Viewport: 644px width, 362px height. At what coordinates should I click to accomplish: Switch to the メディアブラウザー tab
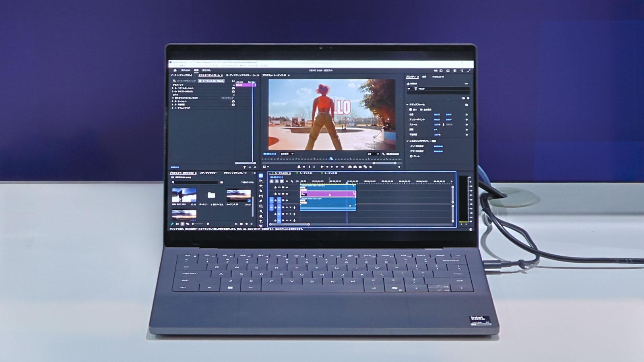(208, 173)
